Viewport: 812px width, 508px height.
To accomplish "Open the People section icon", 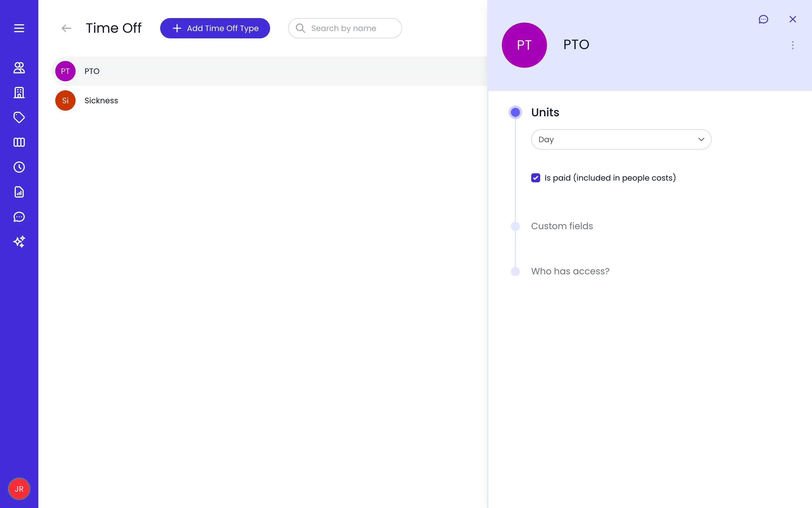I will point(19,67).
